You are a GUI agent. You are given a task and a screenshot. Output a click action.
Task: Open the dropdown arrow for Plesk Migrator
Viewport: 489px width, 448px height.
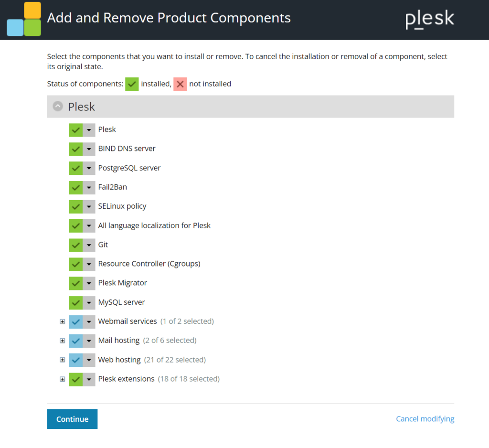tap(89, 283)
